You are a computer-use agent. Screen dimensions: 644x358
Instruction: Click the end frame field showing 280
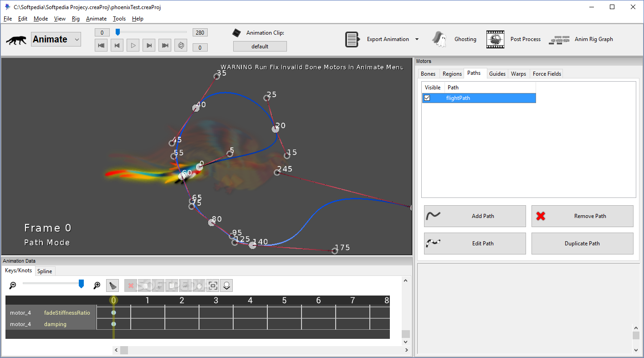click(200, 33)
